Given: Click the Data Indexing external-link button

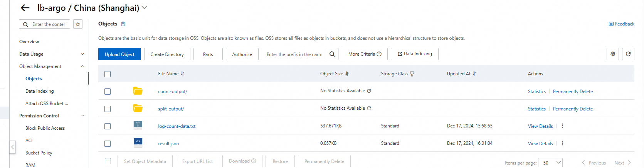Looking at the screenshot, I should [x=415, y=54].
